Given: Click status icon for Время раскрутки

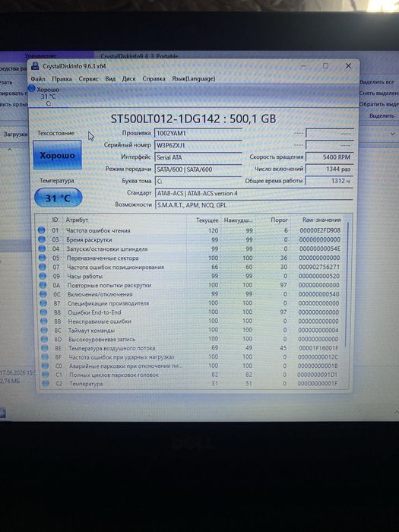Looking at the screenshot, I should (41, 239).
